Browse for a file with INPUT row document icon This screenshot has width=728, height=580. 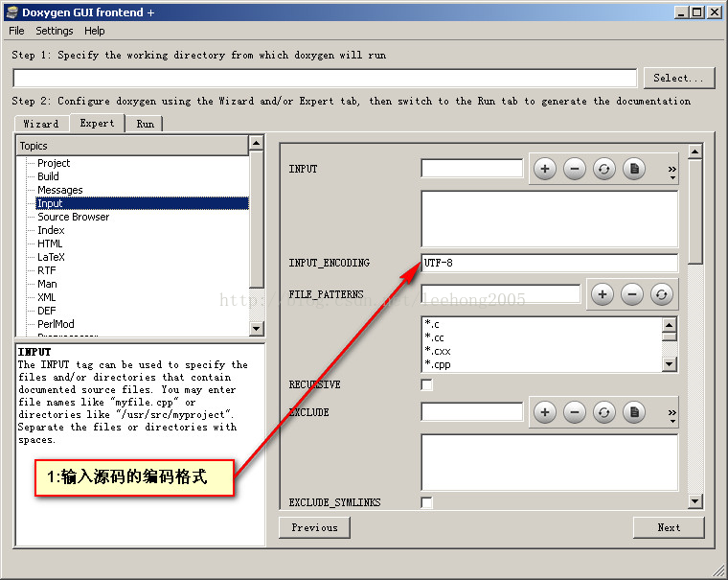634,169
